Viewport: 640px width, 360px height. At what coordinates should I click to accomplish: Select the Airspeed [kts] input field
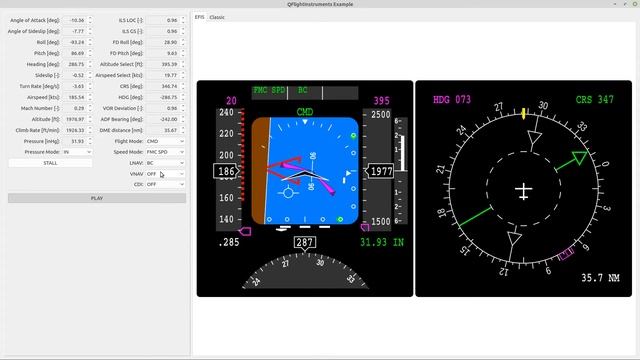click(x=77, y=97)
